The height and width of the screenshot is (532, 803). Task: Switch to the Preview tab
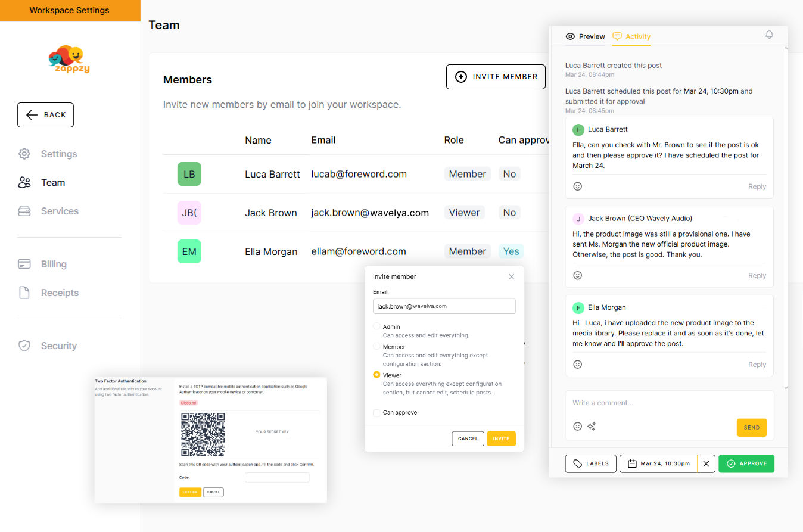[x=585, y=36]
